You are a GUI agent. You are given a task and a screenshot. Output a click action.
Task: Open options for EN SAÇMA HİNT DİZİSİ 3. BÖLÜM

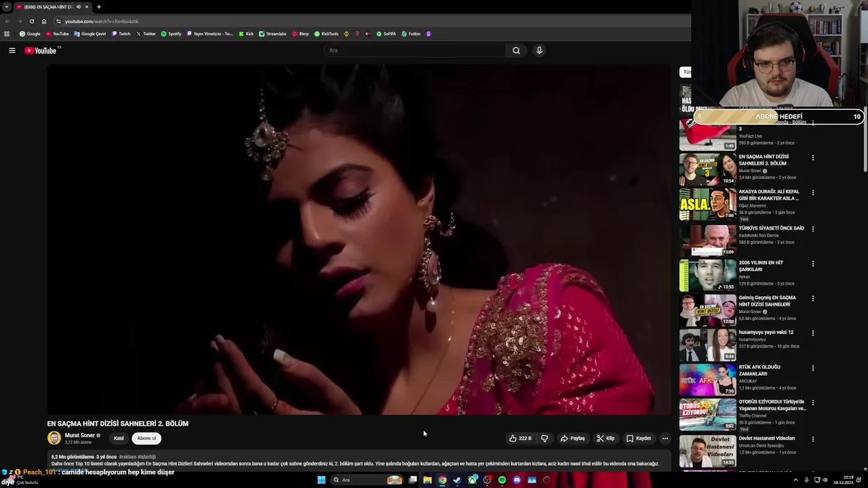812,158
